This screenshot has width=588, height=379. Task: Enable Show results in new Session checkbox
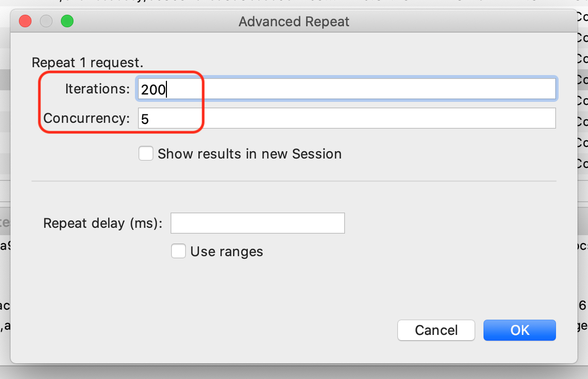(146, 154)
